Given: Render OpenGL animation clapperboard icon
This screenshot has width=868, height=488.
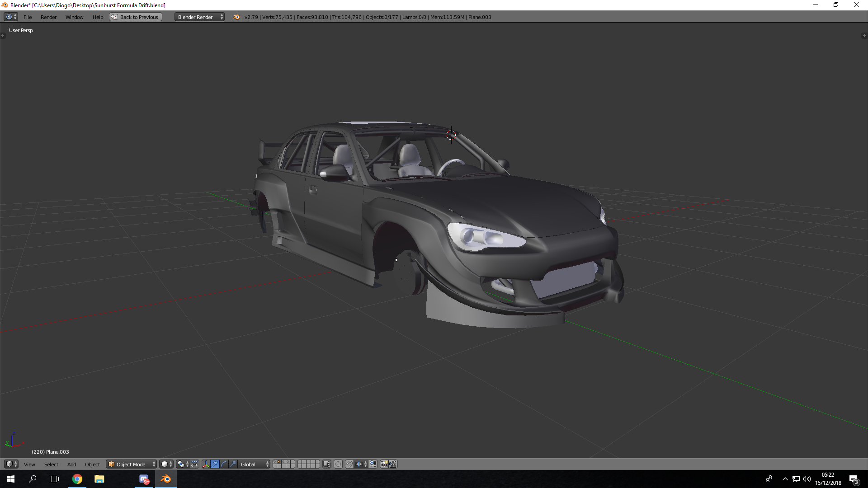Looking at the screenshot, I should tap(393, 464).
